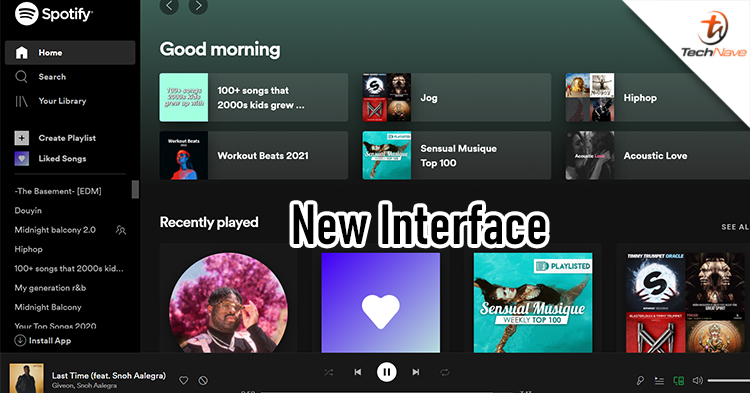This screenshot has height=393, width=750.
Task: Skip to the previous track
Action: pyautogui.click(x=358, y=372)
